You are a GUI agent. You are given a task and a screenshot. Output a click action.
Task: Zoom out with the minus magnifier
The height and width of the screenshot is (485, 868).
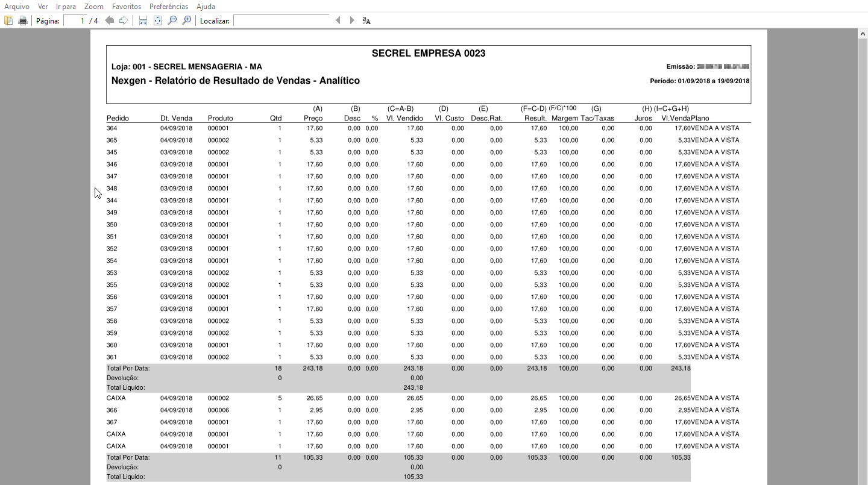point(172,20)
